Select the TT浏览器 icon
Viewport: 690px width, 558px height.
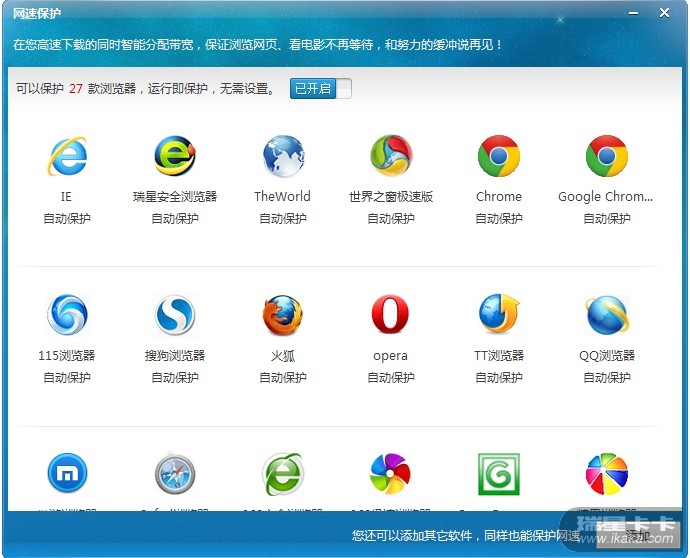pos(499,314)
